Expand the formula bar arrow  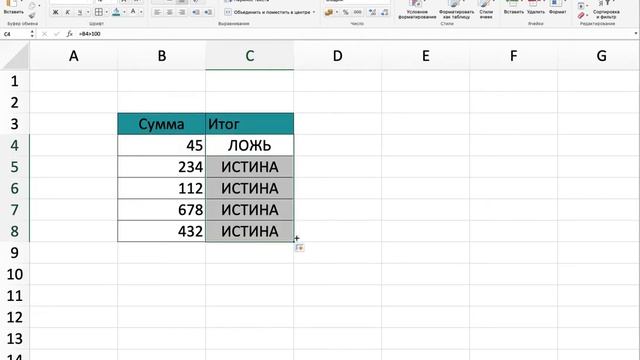coord(636,34)
